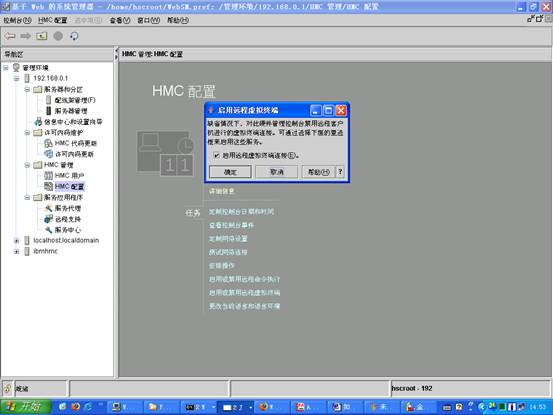Viewport: 553px width, 415px height.
Task: Click the 取消 button in dialog
Action: point(276,172)
